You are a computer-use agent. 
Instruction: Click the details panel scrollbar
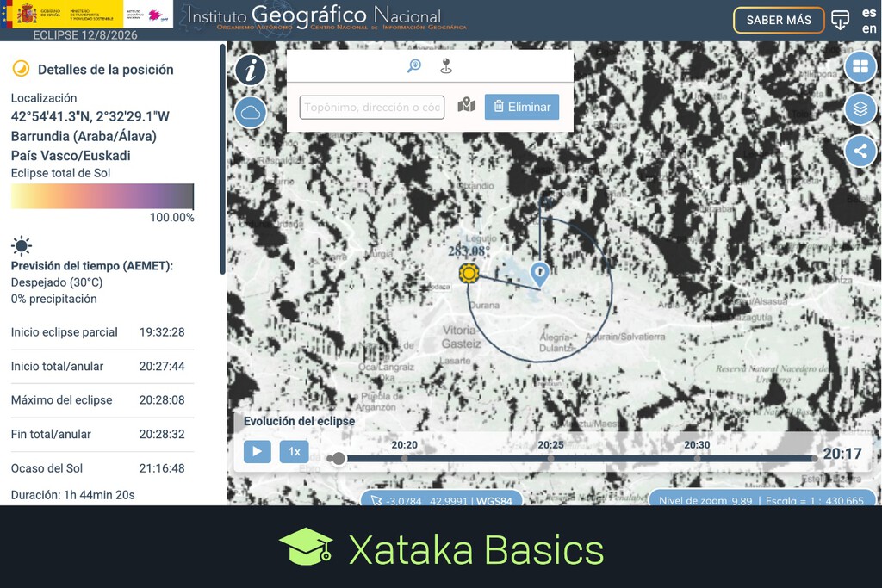[223, 160]
